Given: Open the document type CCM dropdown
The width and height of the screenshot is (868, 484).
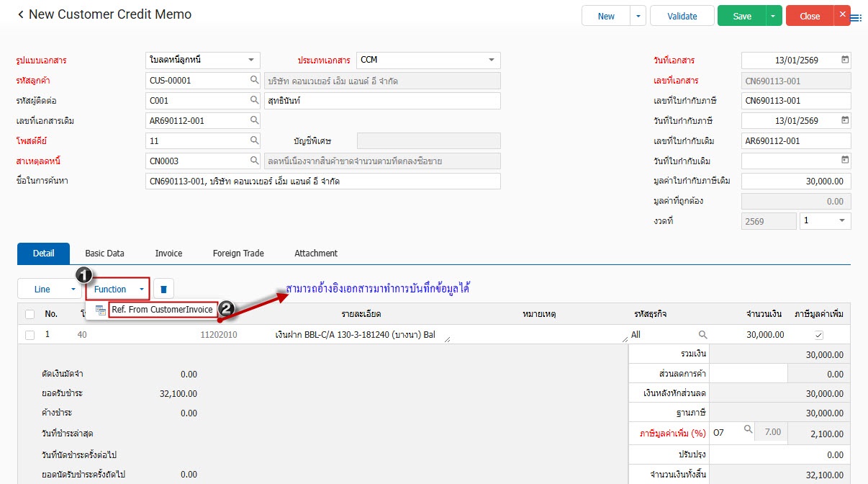Looking at the screenshot, I should pyautogui.click(x=491, y=60).
